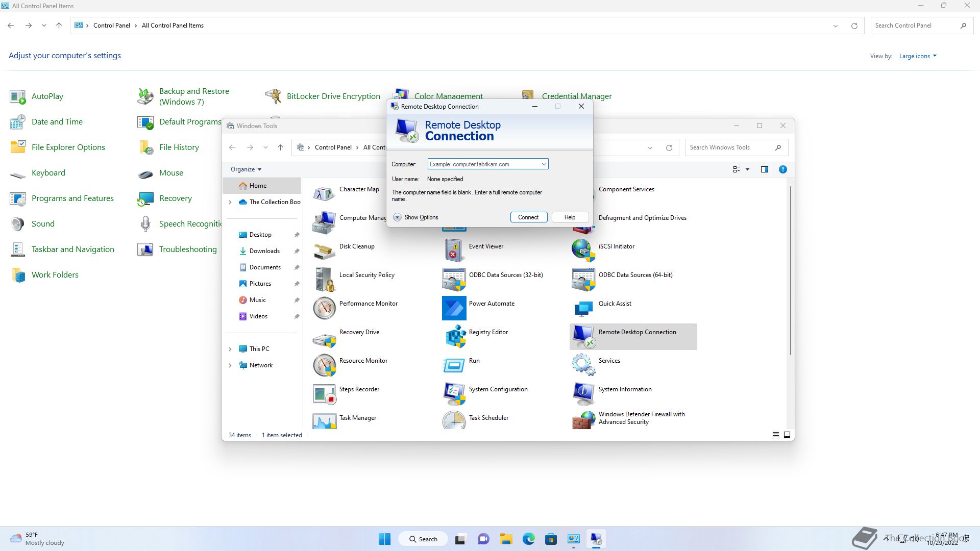This screenshot has width=980, height=551.
Task: Select Remote Desktop Connection item in Windows Tools
Action: [x=633, y=337]
